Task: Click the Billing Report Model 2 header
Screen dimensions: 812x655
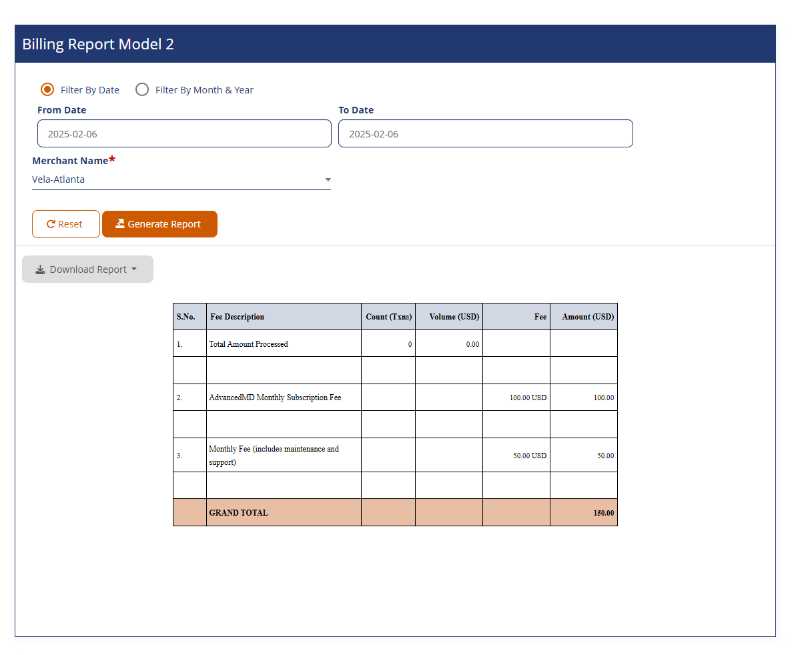Action: click(x=97, y=44)
